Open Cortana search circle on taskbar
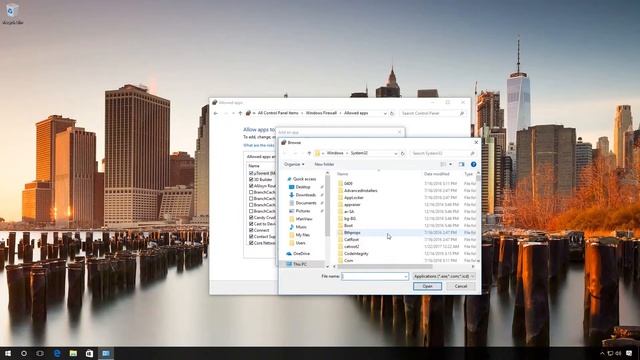Screen dimensions: 640x360 point(24,353)
